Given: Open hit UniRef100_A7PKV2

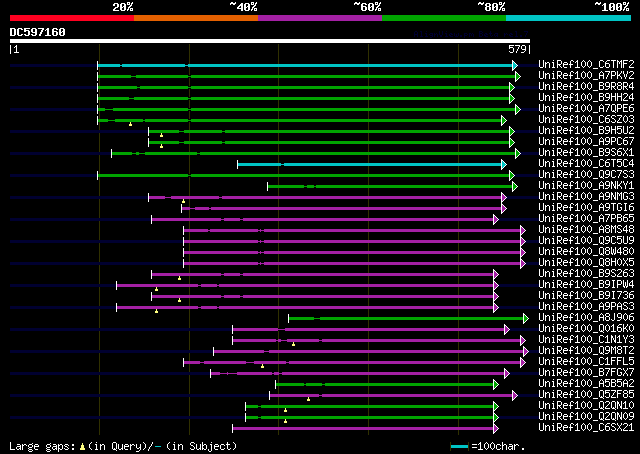Looking at the screenshot, I should 586,76.
